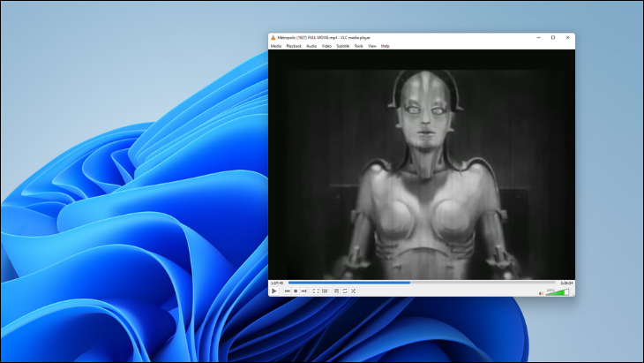Toggle loop repeat mode
Image resolution: width=644 pixels, height=363 pixels.
(345, 291)
